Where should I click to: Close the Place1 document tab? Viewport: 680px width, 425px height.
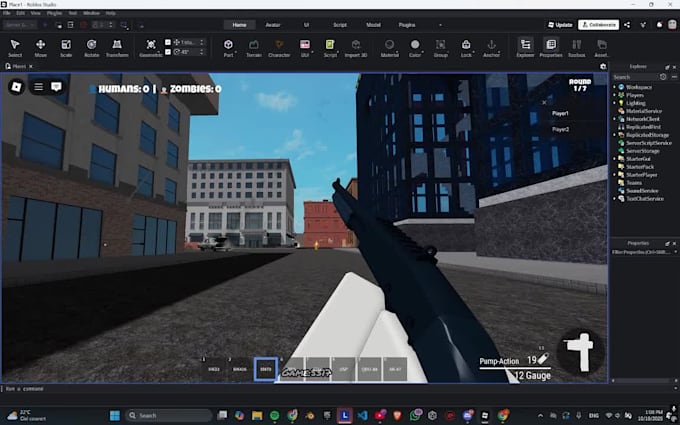[x=31, y=66]
